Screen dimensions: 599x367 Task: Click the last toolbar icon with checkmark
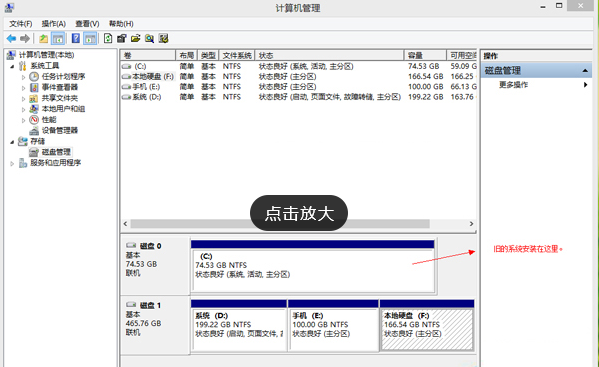[x=164, y=38]
